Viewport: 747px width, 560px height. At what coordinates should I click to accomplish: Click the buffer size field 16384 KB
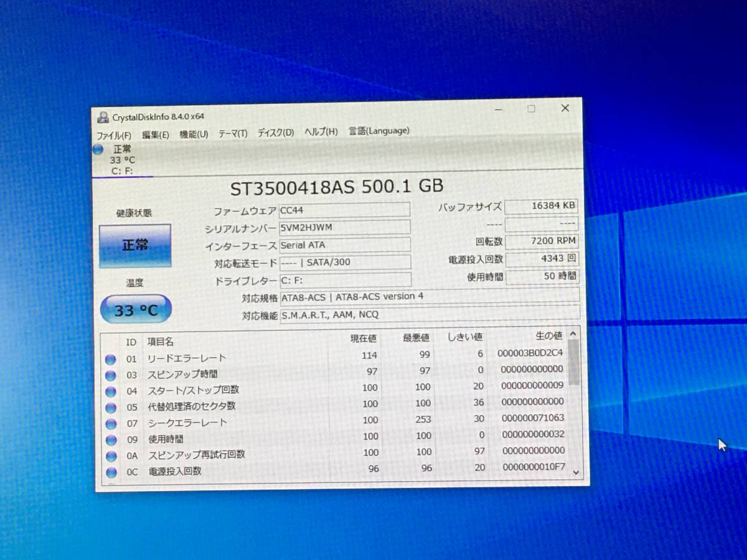tap(541, 207)
